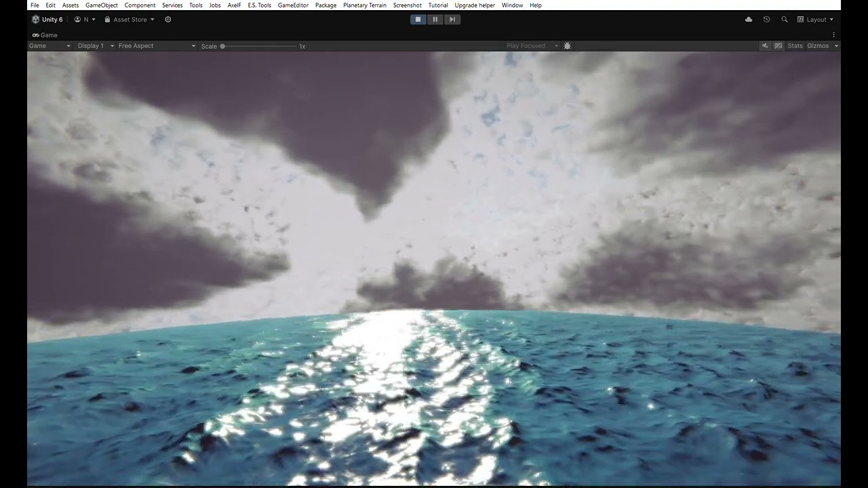Viewport: 868px width, 488px height.
Task: Open the Assets menu
Action: point(71,5)
